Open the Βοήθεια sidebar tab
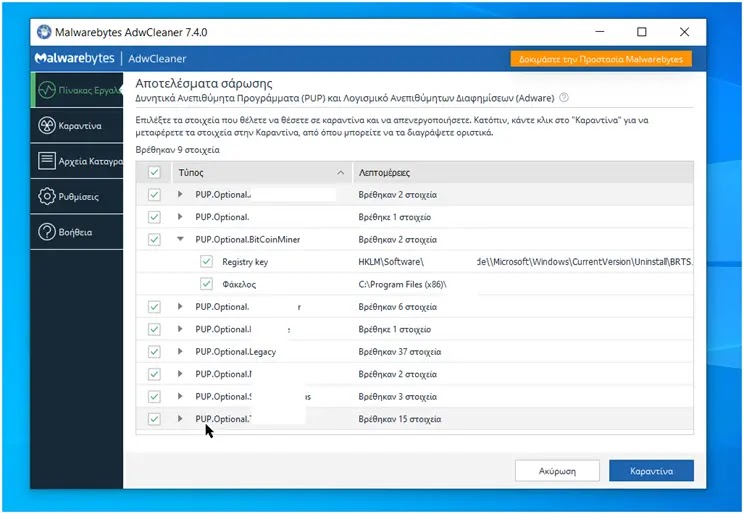Image resolution: width=744 pixels, height=514 pixels. pyautogui.click(x=76, y=232)
